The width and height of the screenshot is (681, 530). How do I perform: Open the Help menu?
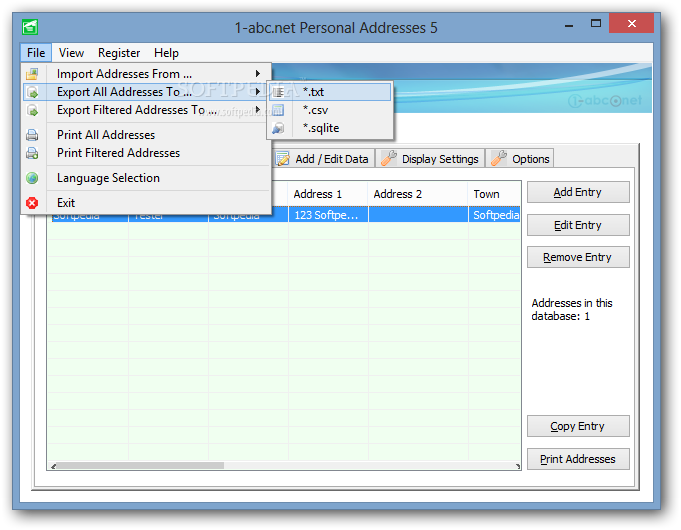[x=166, y=53]
